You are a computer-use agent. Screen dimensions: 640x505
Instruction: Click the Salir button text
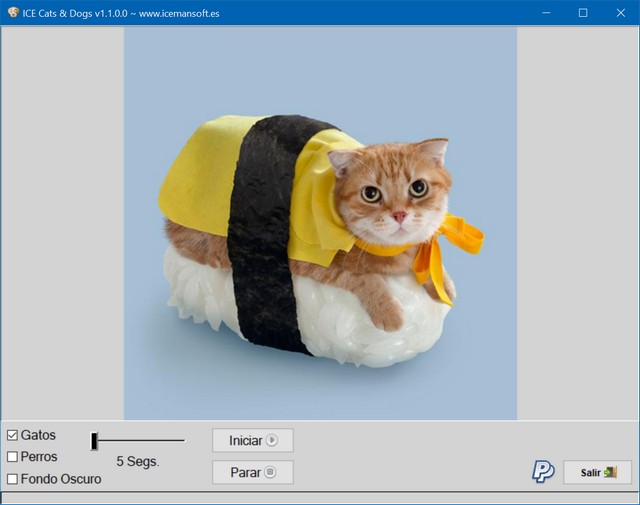(x=590, y=472)
